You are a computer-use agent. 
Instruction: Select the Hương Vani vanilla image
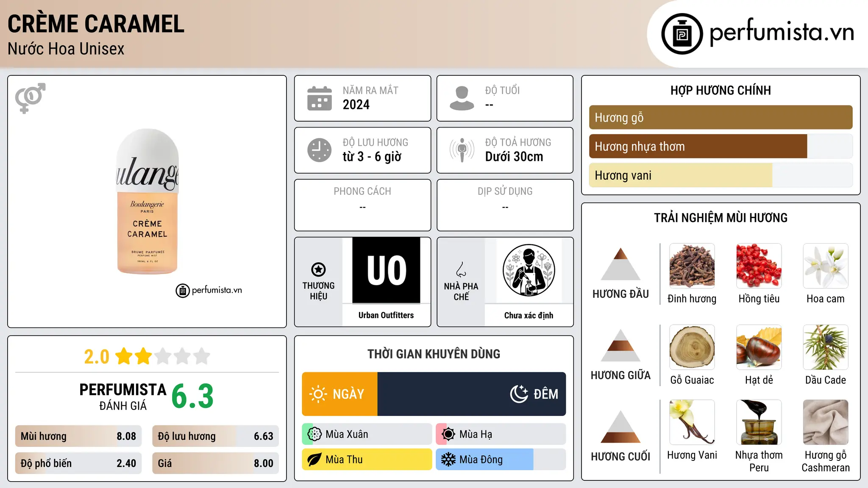692,422
